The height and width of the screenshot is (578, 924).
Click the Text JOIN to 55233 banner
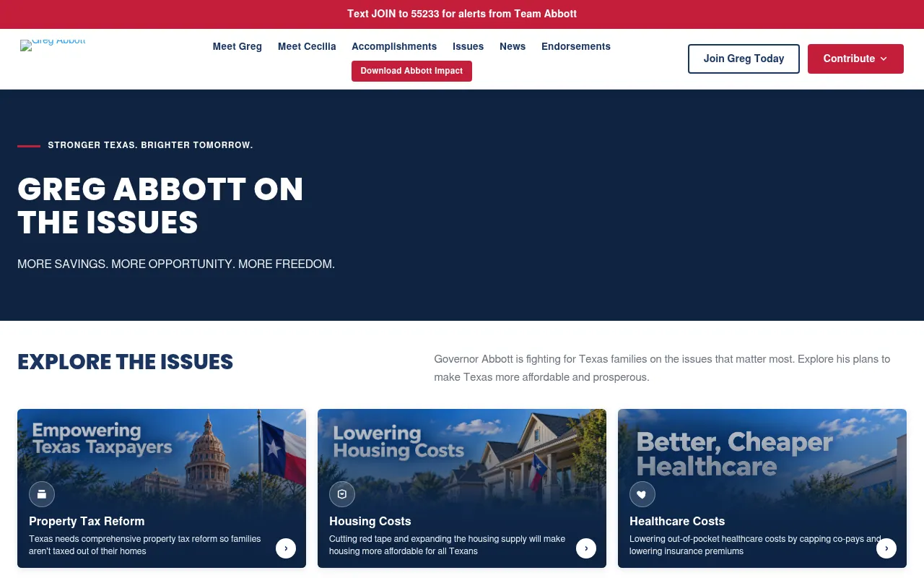(x=462, y=14)
